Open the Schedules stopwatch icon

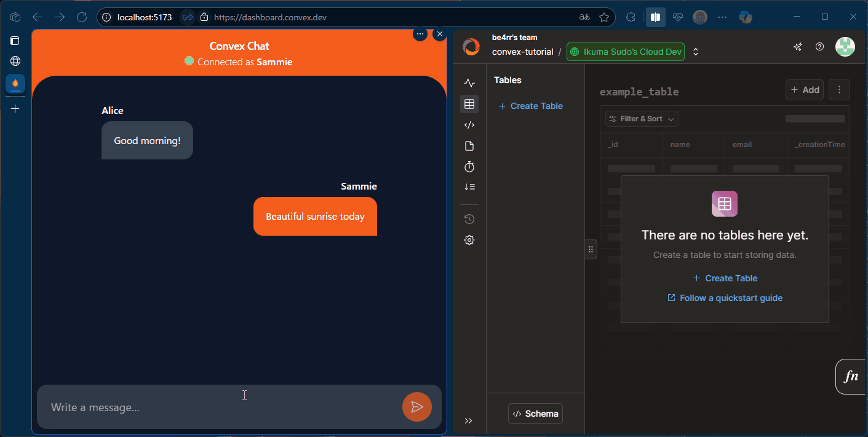coord(469,167)
